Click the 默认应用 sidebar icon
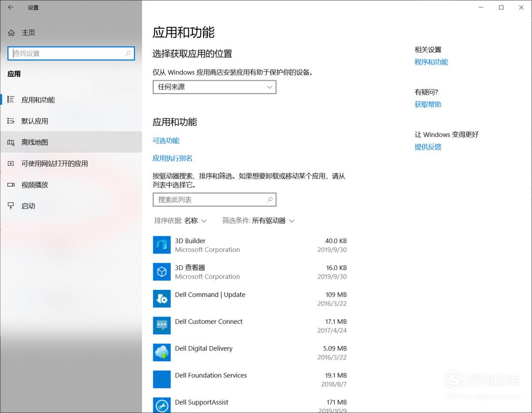The image size is (532, 413). pos(11,121)
